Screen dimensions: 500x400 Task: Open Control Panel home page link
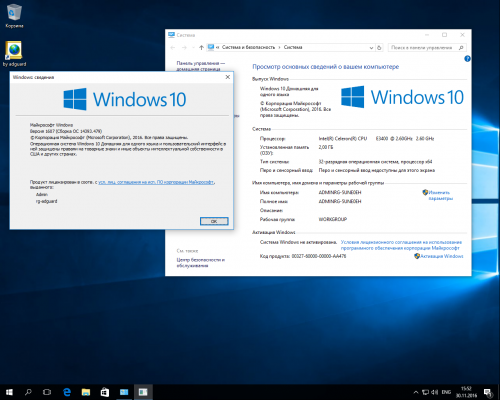tap(201, 66)
